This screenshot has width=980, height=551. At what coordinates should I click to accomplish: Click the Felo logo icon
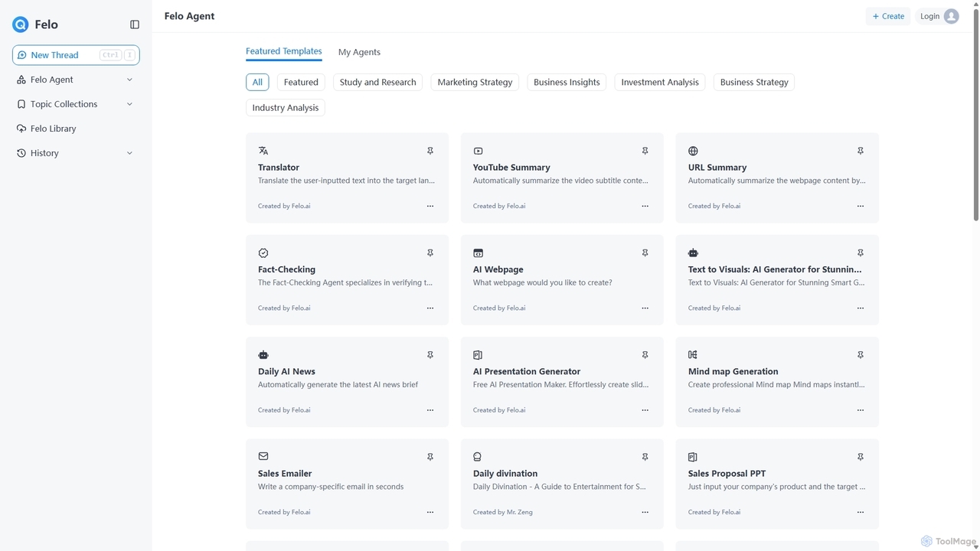[21, 24]
